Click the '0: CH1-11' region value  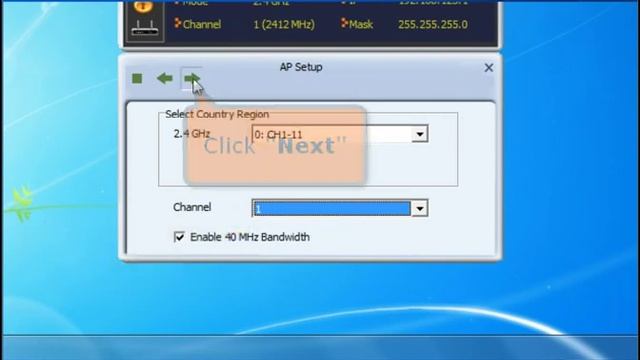click(x=278, y=134)
